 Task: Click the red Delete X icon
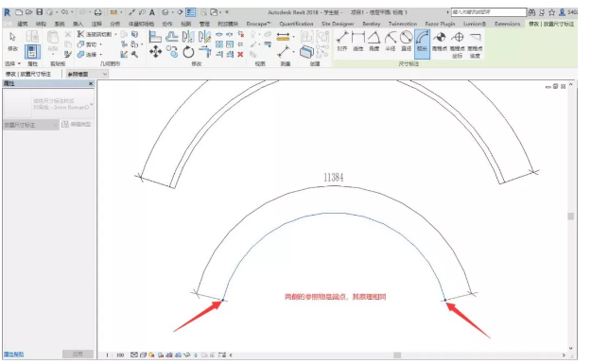240,54
